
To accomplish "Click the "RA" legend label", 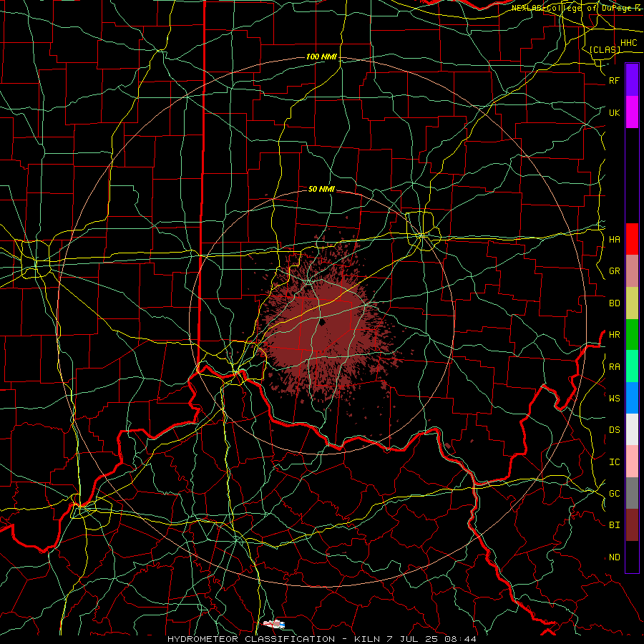I will point(615,367).
